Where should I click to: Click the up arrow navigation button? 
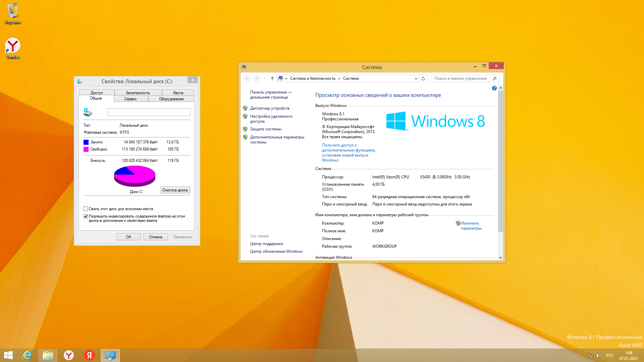point(272,78)
